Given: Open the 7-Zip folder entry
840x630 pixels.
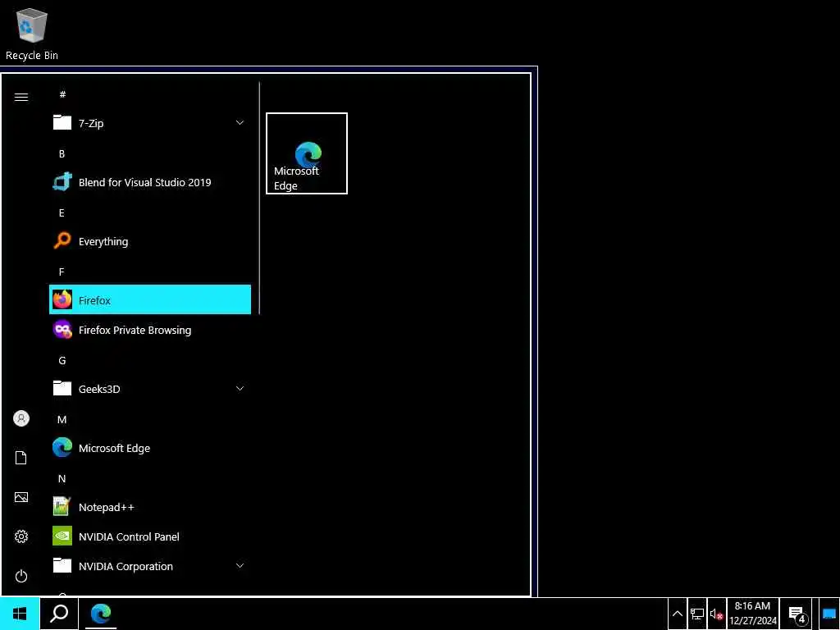Looking at the screenshot, I should [x=150, y=123].
